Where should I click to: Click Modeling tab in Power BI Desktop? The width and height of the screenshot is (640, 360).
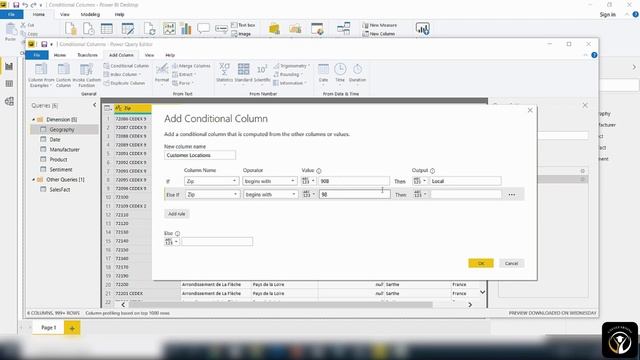90,14
